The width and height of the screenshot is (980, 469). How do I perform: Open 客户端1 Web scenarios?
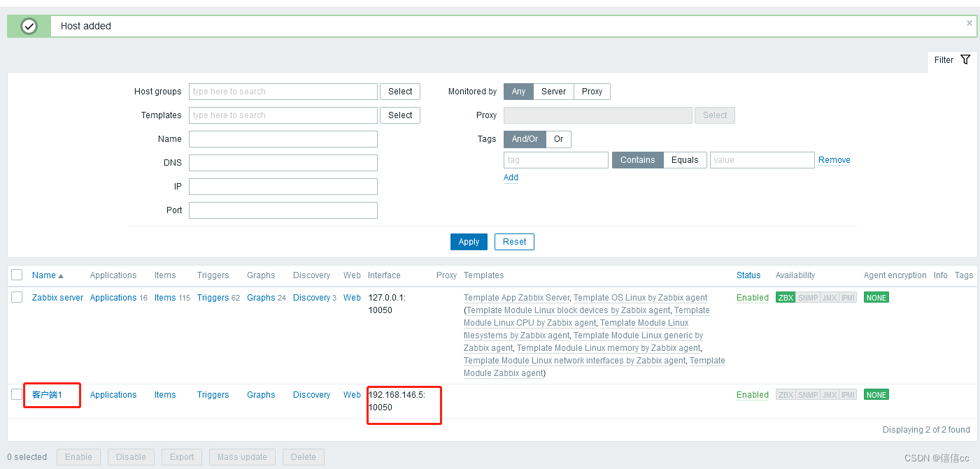pyautogui.click(x=352, y=395)
